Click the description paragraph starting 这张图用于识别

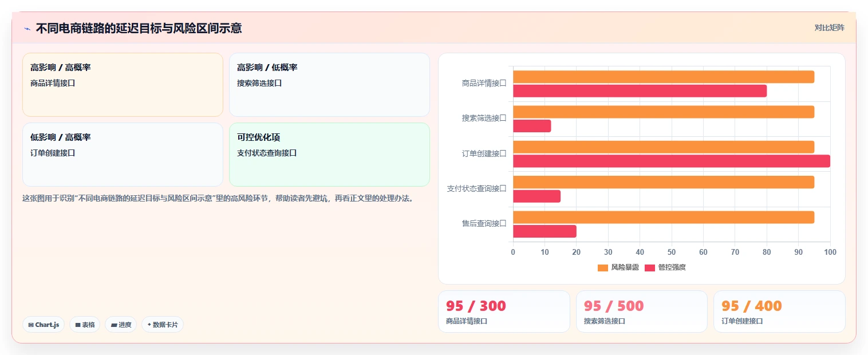tap(218, 199)
